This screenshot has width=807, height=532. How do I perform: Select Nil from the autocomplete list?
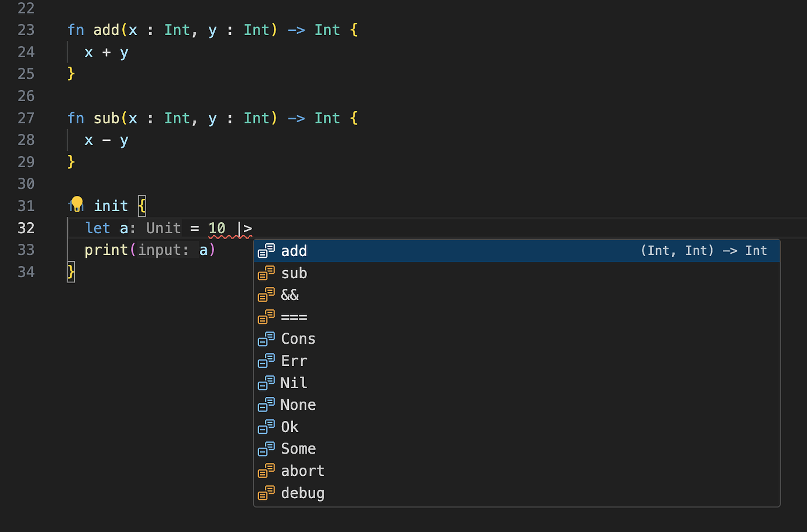point(294,383)
